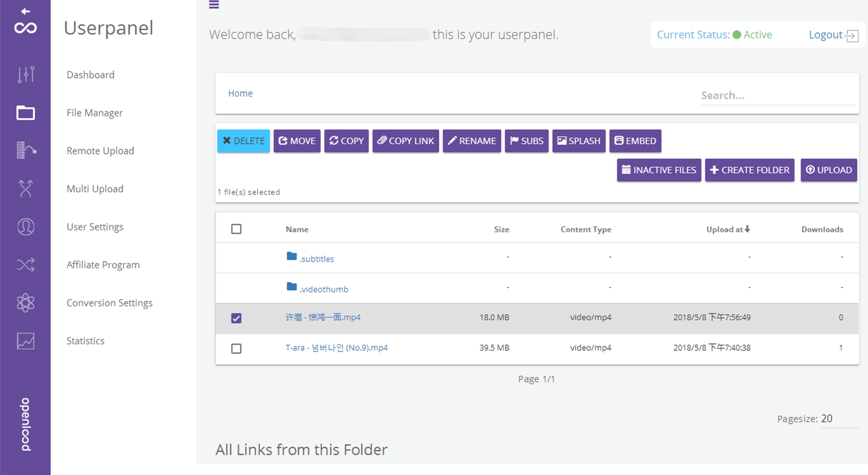
Task: Click the hamburger menu icon at top
Action: (x=214, y=4)
